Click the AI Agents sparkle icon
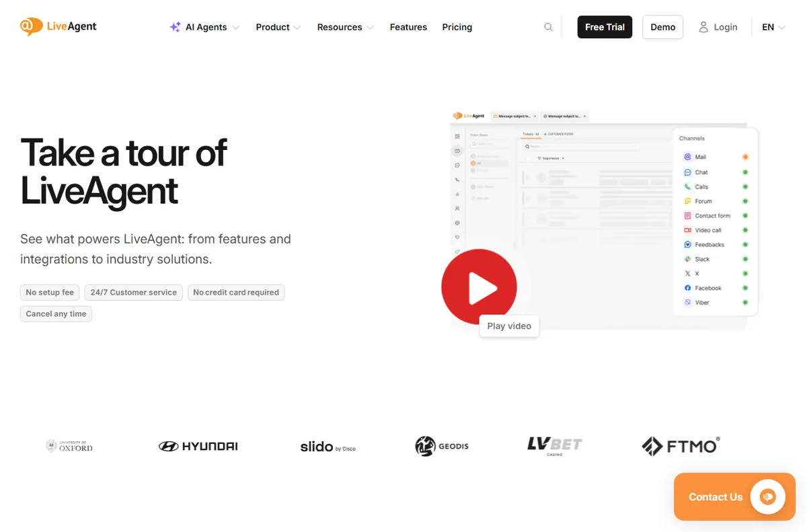The image size is (807, 532). [175, 27]
